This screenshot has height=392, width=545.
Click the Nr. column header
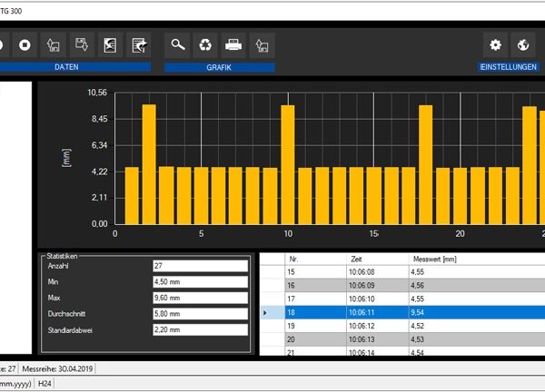[x=315, y=259]
